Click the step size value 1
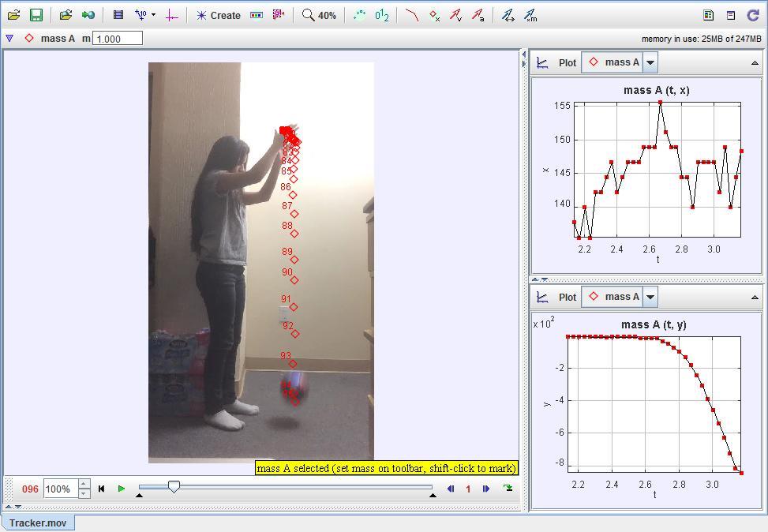This screenshot has height=532, width=768. click(468, 489)
